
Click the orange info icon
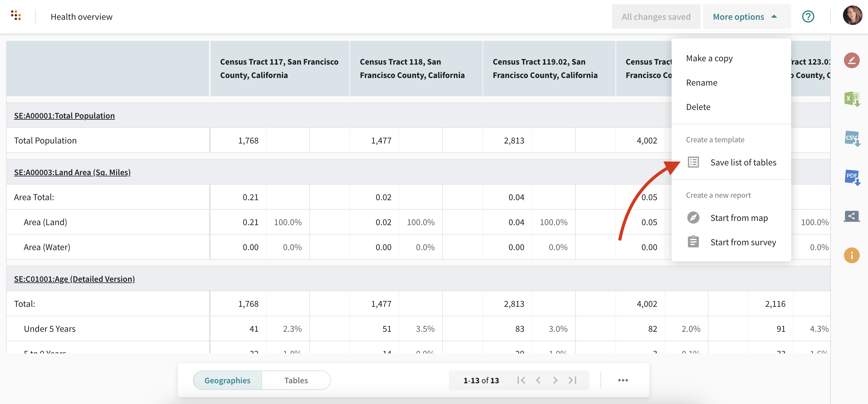[x=852, y=255]
